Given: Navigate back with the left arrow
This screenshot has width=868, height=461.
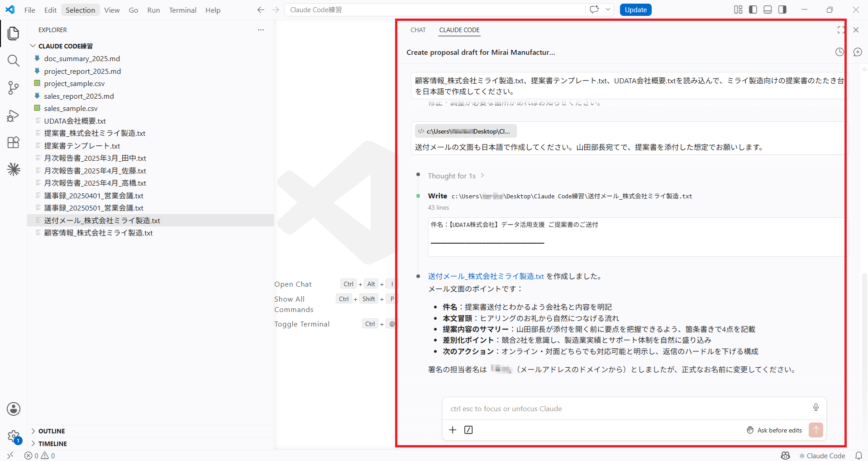Looking at the screenshot, I should coord(261,10).
